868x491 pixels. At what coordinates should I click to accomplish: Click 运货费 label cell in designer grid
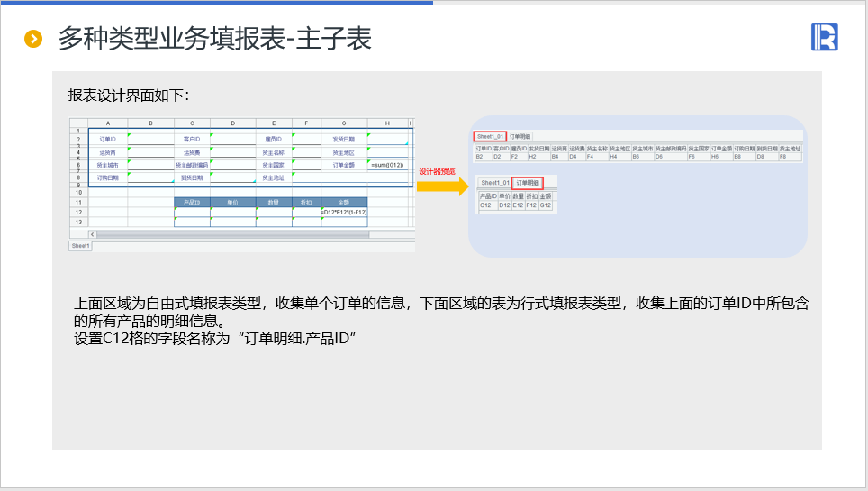192,152
